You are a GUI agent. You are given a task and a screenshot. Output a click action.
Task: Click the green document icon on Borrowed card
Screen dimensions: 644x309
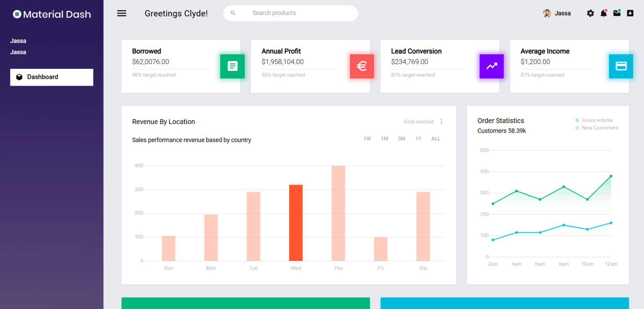coord(232,66)
